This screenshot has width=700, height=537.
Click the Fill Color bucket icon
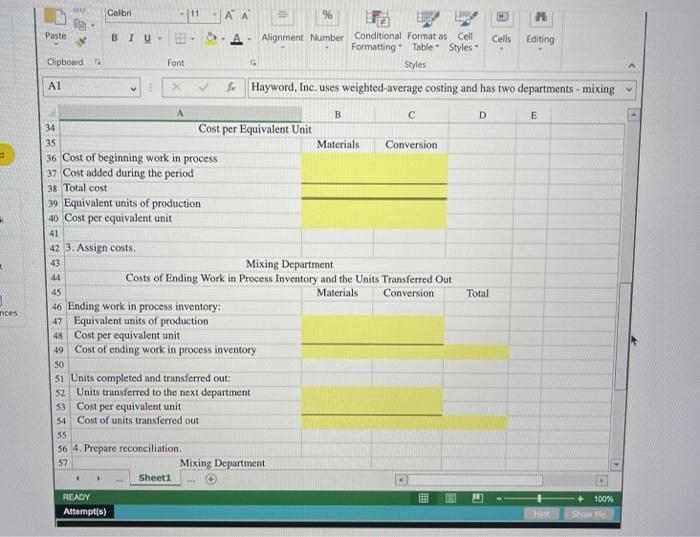point(211,39)
